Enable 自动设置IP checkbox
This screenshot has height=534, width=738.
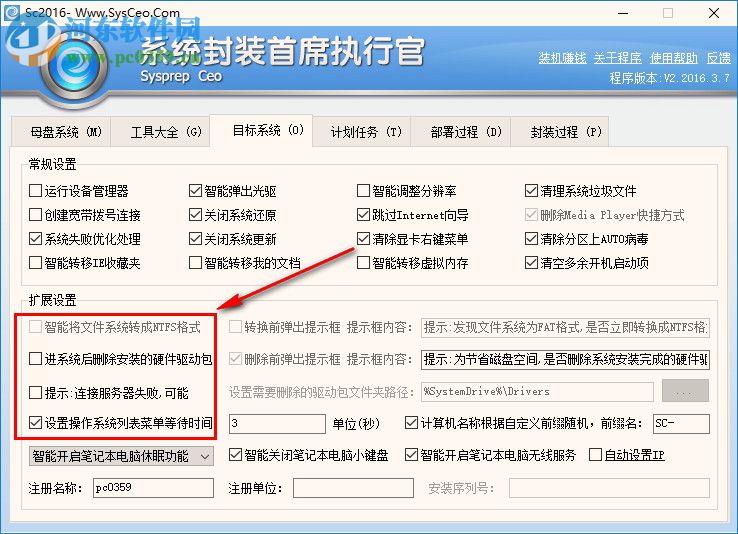click(595, 454)
